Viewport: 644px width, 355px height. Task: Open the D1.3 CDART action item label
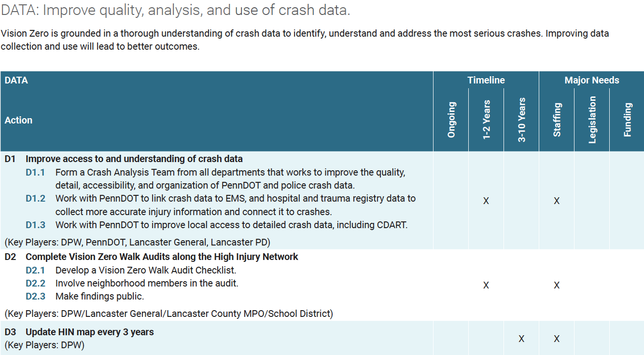point(35,225)
